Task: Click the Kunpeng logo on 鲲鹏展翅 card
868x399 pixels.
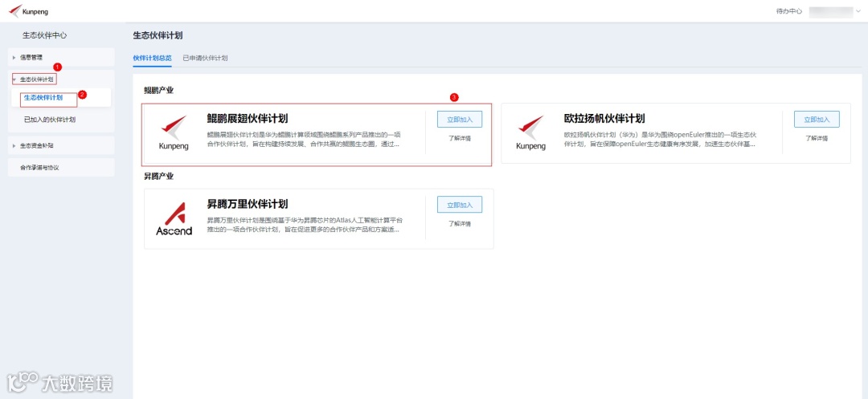Action: click(x=174, y=132)
